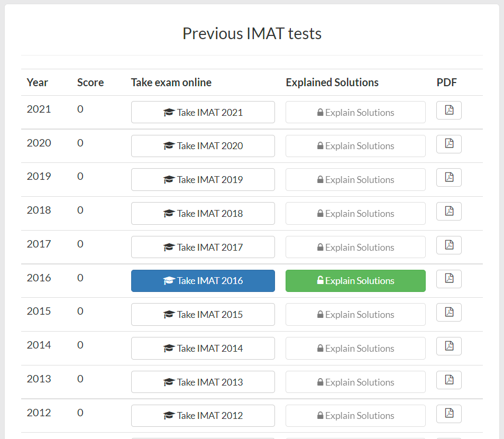Open the 2016 test PDF file
Screen dimensions: 504x439
click(448, 279)
